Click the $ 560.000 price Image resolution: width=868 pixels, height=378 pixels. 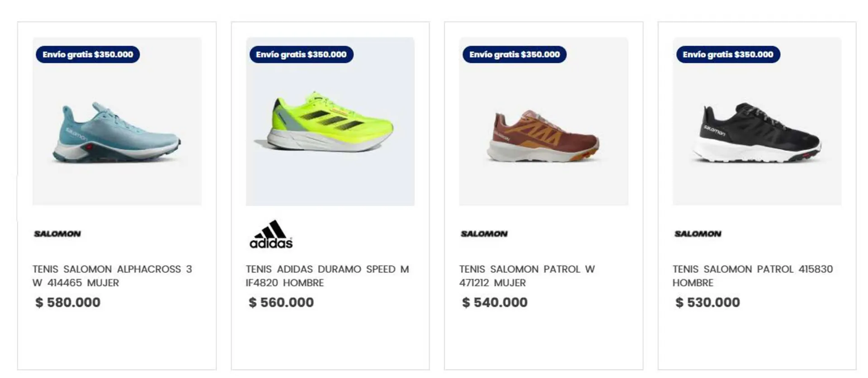coord(281,302)
